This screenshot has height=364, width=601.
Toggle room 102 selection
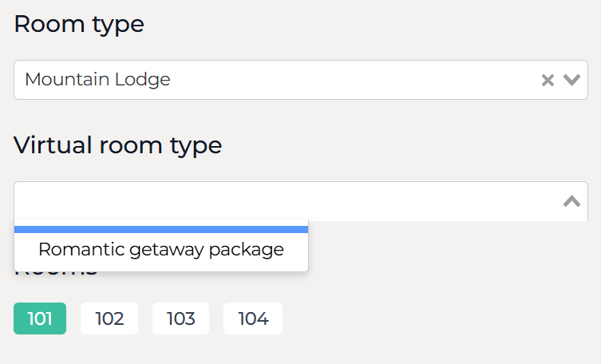pyautogui.click(x=109, y=318)
